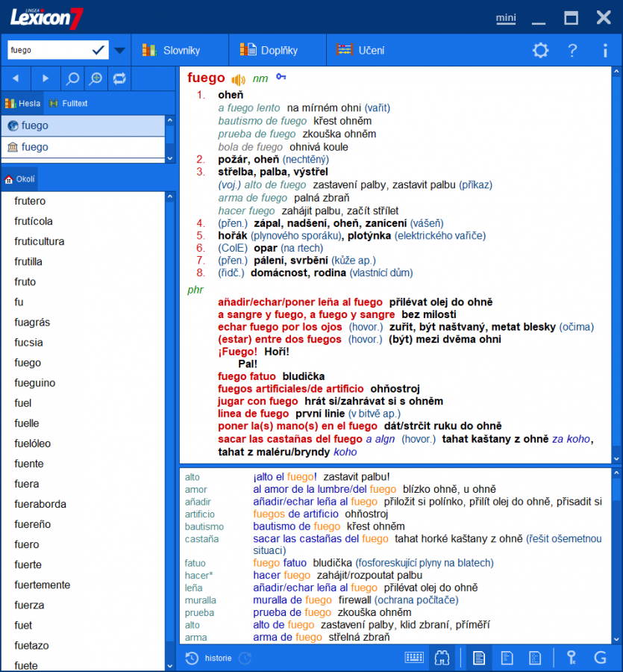Open the search history dropdown arrow
The height and width of the screenshot is (672, 623).
[x=119, y=49]
